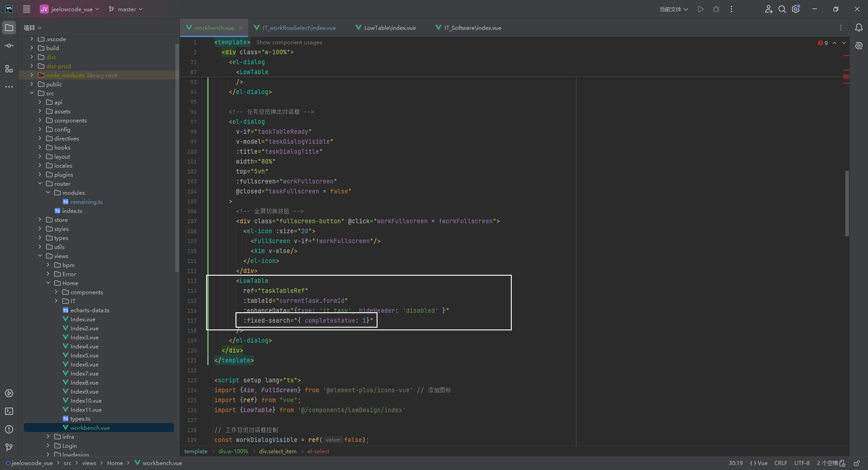Click the 30:19 cursor position

click(736, 463)
